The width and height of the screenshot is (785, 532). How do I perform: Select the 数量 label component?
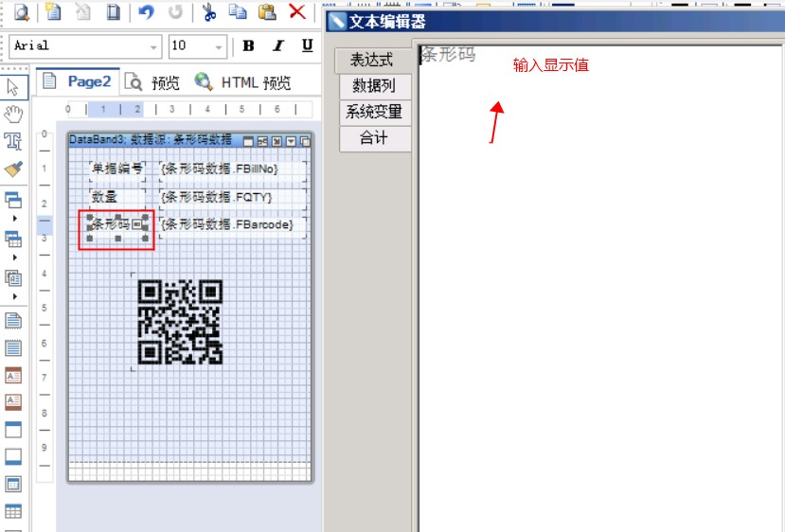click(x=117, y=197)
